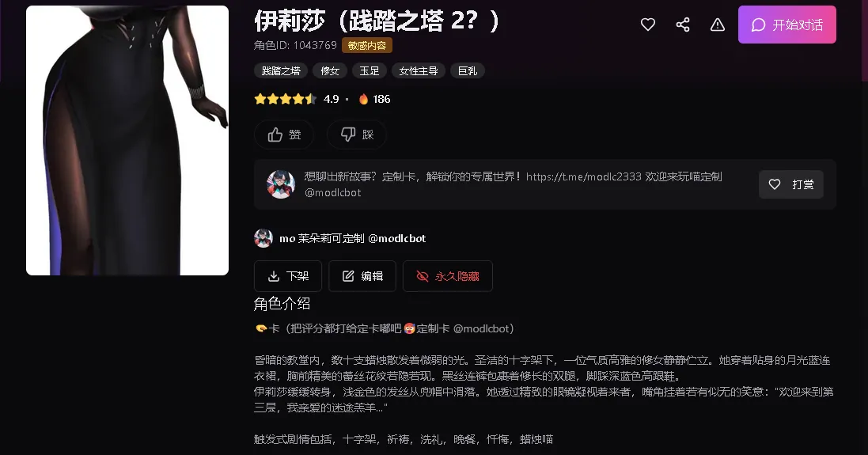The height and width of the screenshot is (455, 868).
Task: Click the thumbs-up 赞 button
Action: [x=284, y=135]
